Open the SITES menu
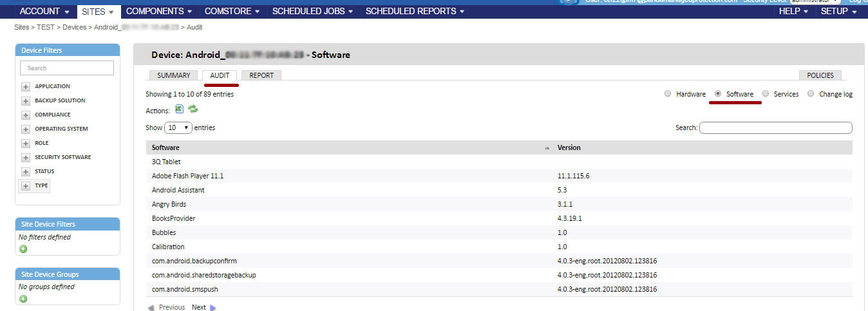Image resolution: width=868 pixels, height=311 pixels. tap(98, 11)
